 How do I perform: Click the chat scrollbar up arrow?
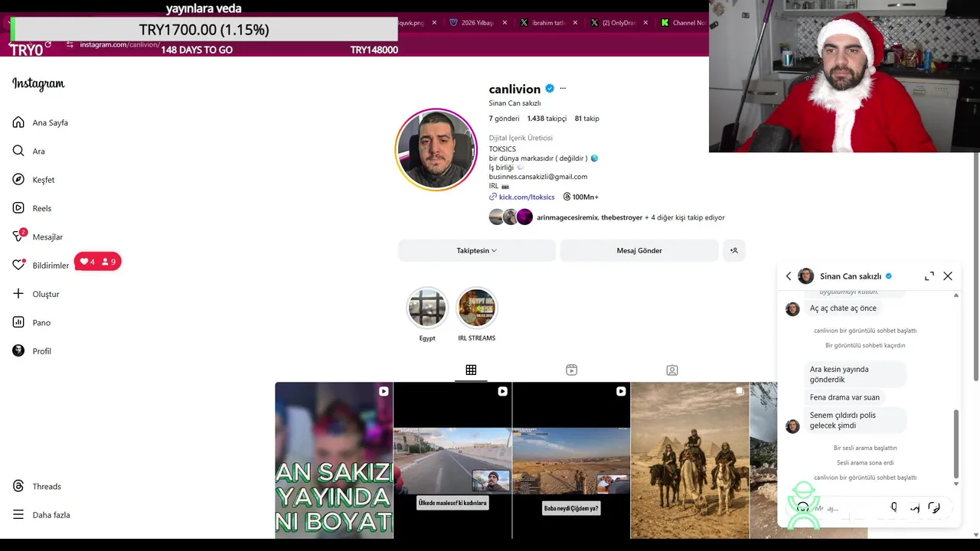tap(956, 295)
